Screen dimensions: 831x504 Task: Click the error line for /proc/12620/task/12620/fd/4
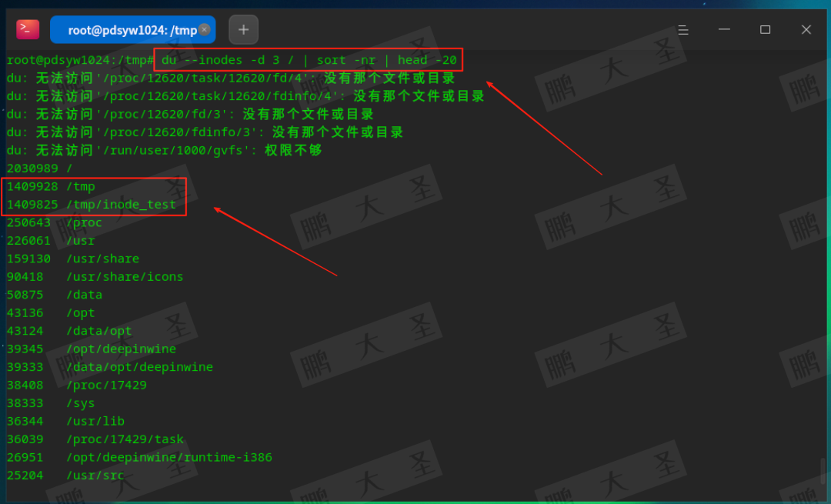(x=231, y=78)
